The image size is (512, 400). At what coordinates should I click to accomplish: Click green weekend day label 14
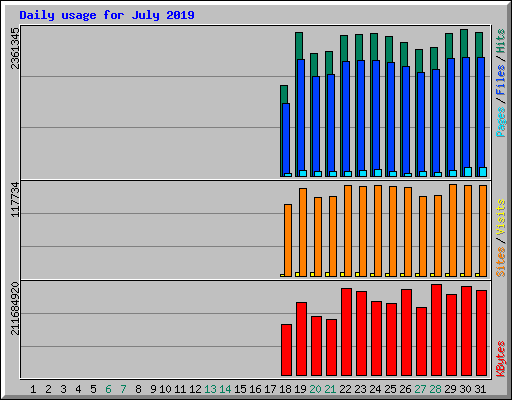coord(225,389)
